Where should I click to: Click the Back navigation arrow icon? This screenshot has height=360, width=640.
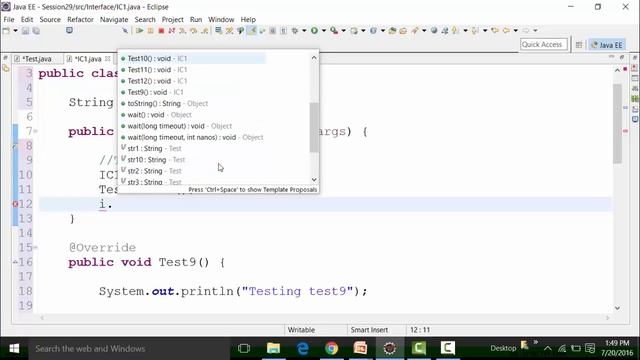point(507,30)
